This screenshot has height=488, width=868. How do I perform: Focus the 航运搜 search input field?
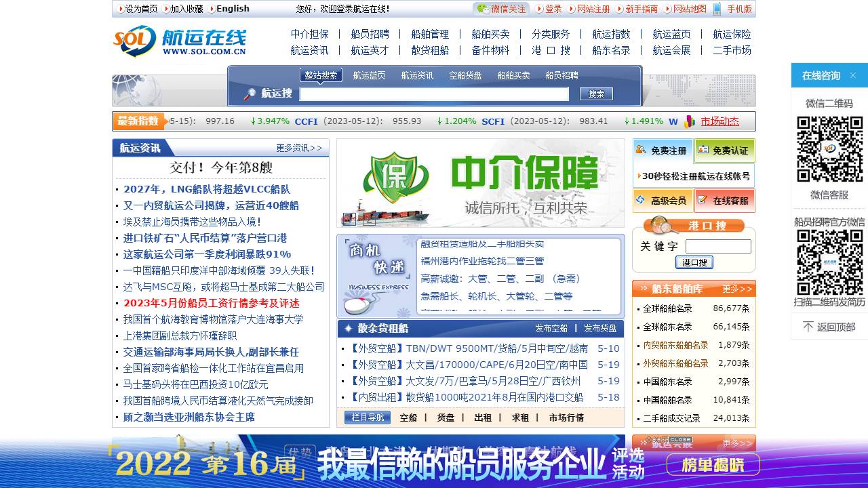pyautogui.click(x=434, y=94)
